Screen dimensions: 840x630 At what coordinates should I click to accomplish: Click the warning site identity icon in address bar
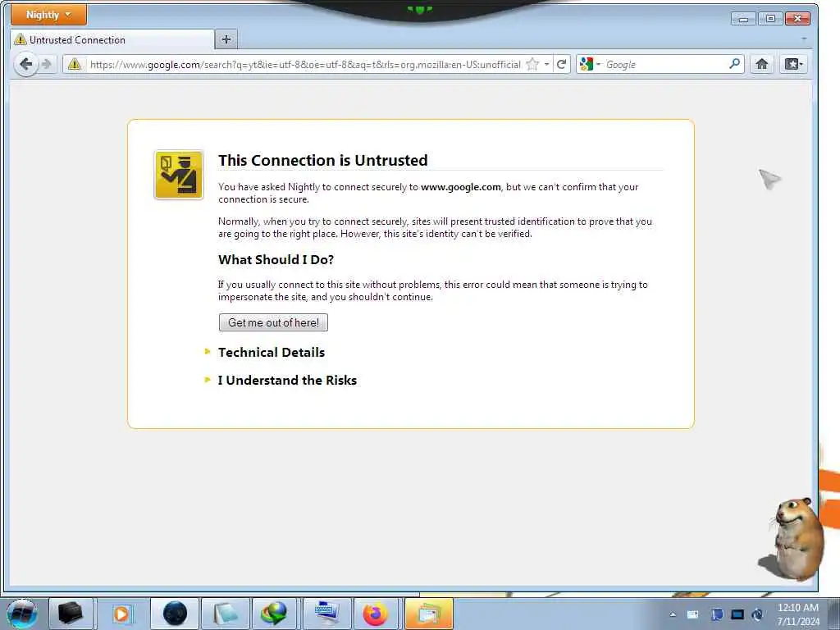coord(75,64)
